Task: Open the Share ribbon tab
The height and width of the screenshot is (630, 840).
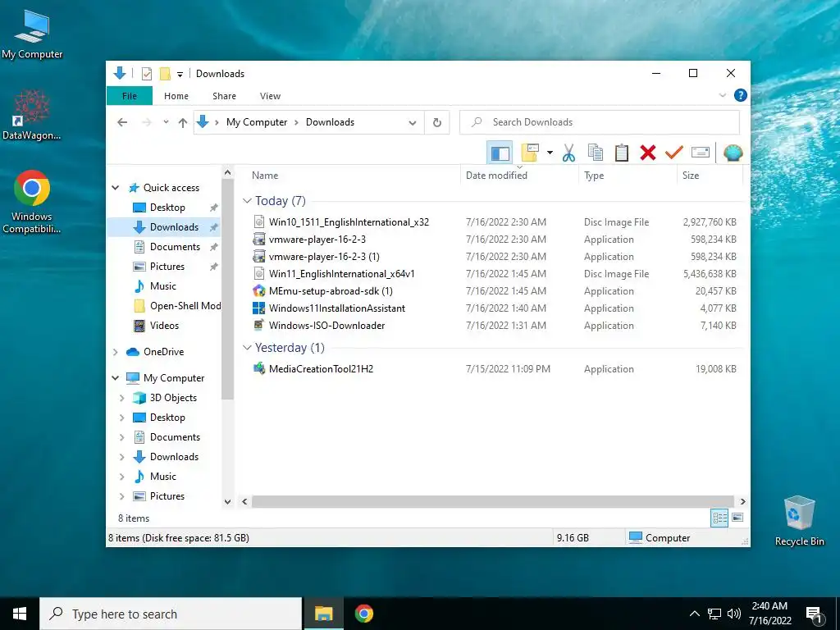Action: pyautogui.click(x=224, y=96)
